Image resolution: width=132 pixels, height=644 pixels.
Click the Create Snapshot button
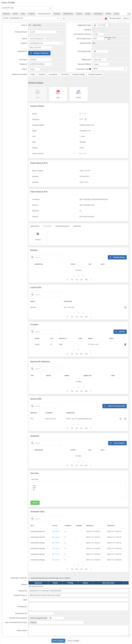pyautogui.click(x=118, y=443)
